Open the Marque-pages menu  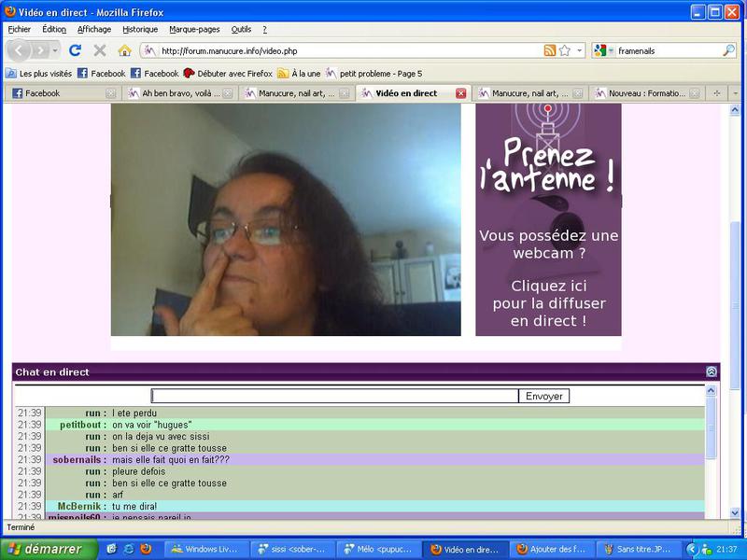[x=194, y=29]
